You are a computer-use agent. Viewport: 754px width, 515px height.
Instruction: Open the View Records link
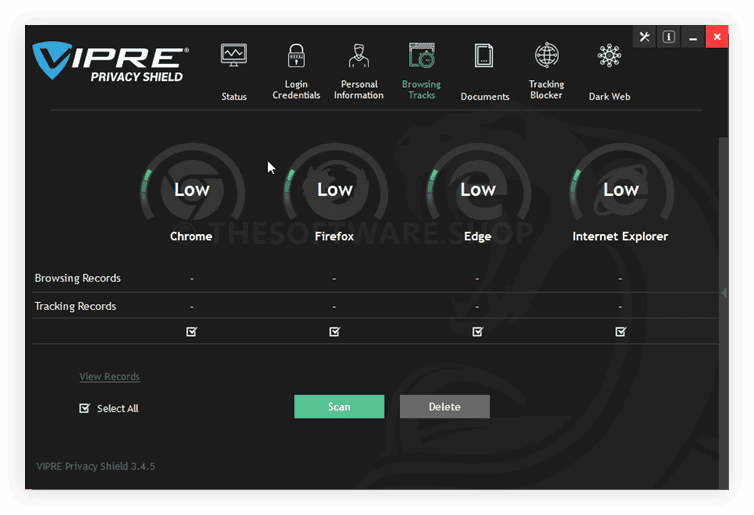[x=110, y=377]
